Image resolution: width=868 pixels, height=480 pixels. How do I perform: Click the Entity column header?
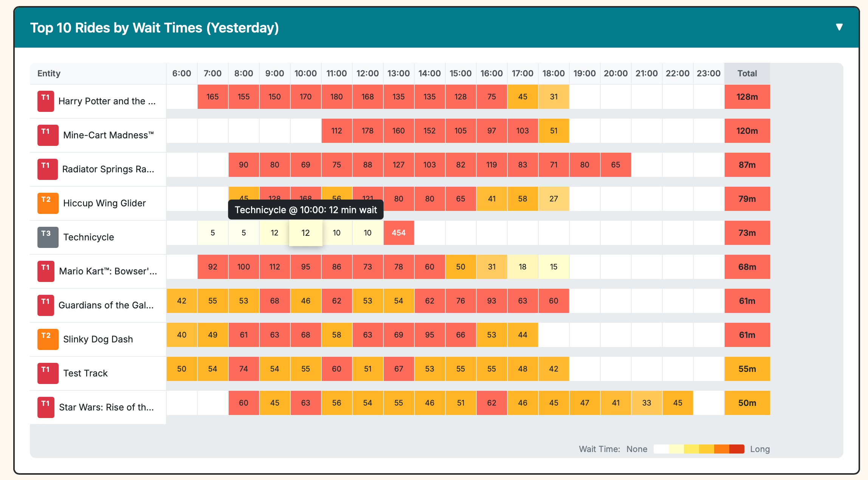click(x=49, y=73)
